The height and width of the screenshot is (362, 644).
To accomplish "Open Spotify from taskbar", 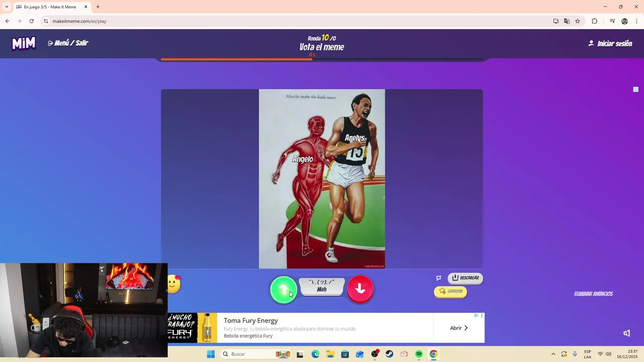I will pyautogui.click(x=419, y=354).
